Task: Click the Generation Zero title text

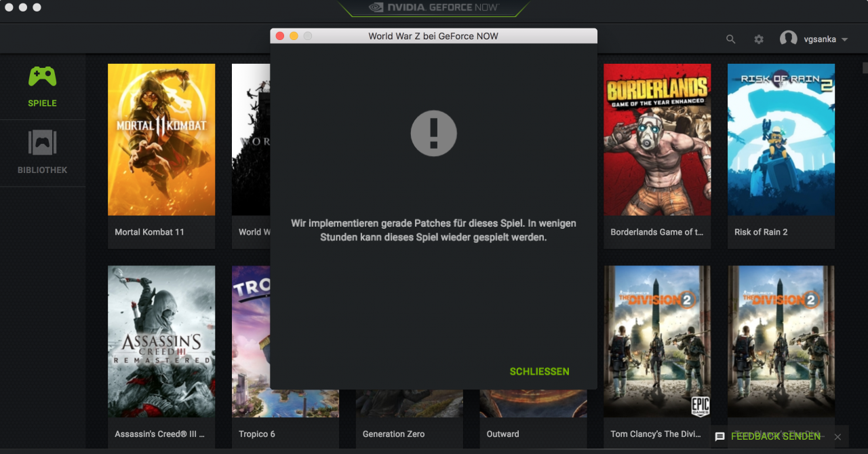Action: (393, 434)
